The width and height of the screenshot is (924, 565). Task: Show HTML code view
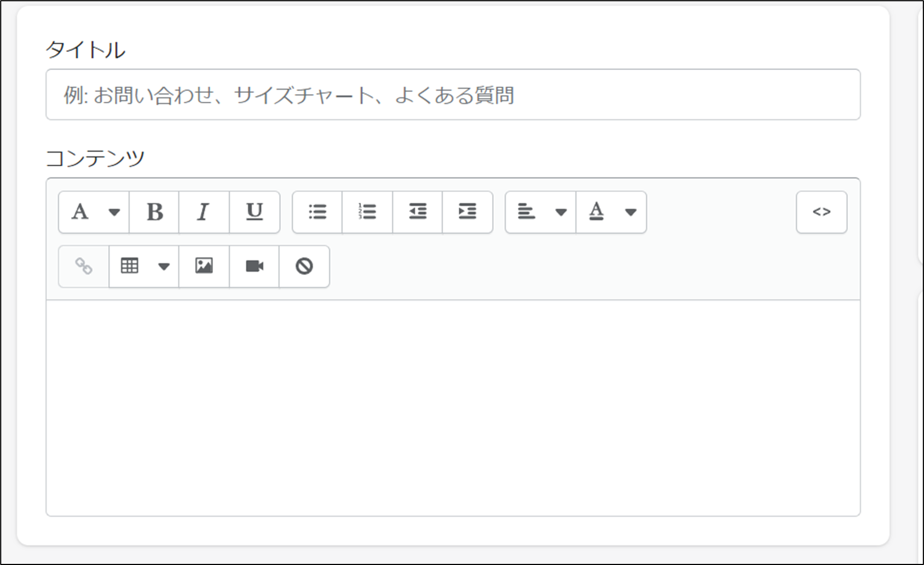[x=822, y=212]
